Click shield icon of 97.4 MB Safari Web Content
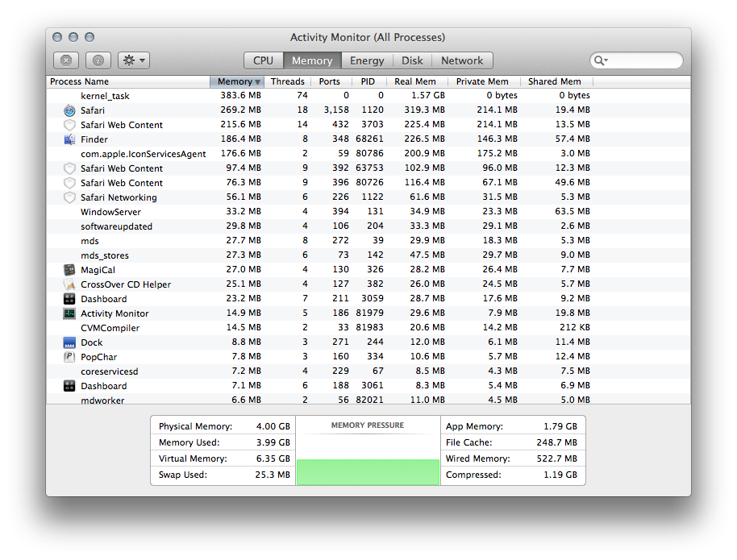The width and height of the screenshot is (737, 560). [x=69, y=168]
